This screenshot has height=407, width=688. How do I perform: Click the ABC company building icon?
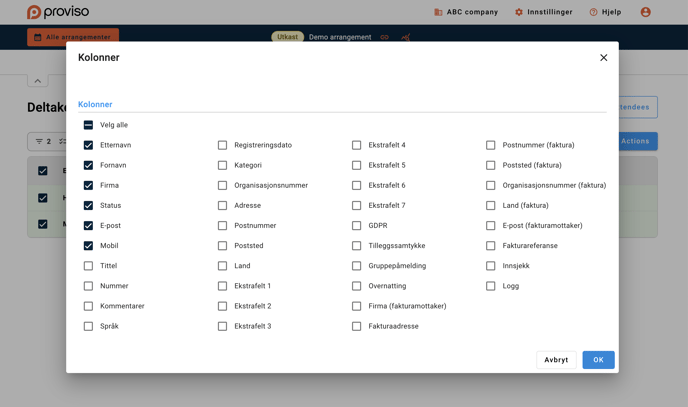click(x=438, y=12)
